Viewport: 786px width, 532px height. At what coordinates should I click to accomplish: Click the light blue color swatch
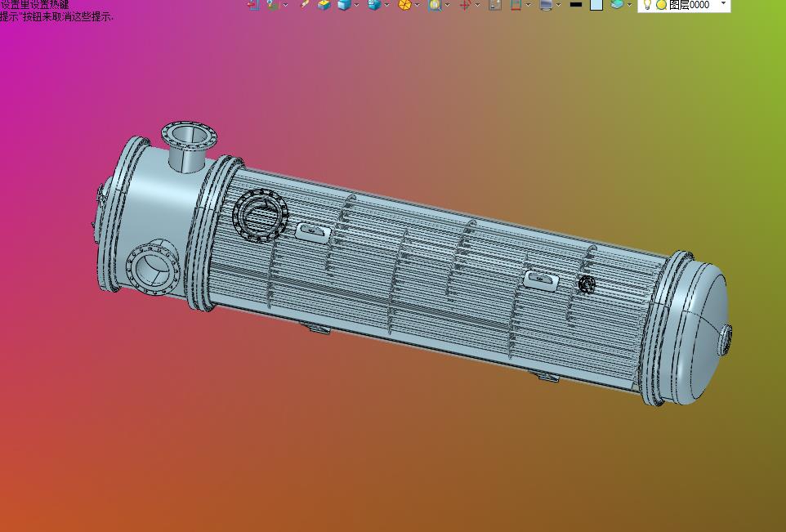tap(596, 5)
